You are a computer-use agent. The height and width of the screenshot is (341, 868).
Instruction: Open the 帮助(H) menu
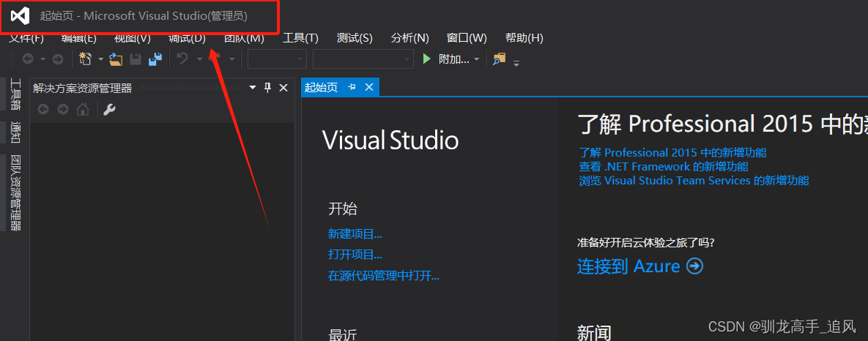point(524,38)
